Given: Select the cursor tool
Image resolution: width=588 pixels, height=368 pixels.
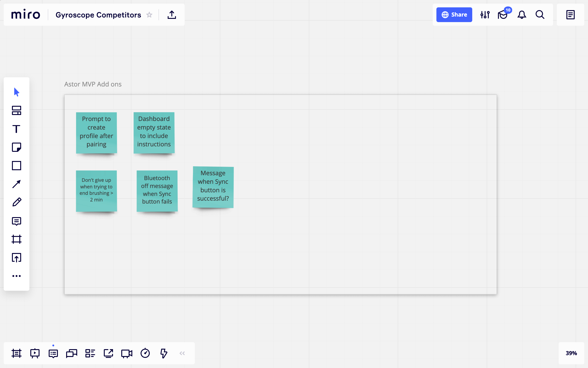Looking at the screenshot, I should point(17,92).
